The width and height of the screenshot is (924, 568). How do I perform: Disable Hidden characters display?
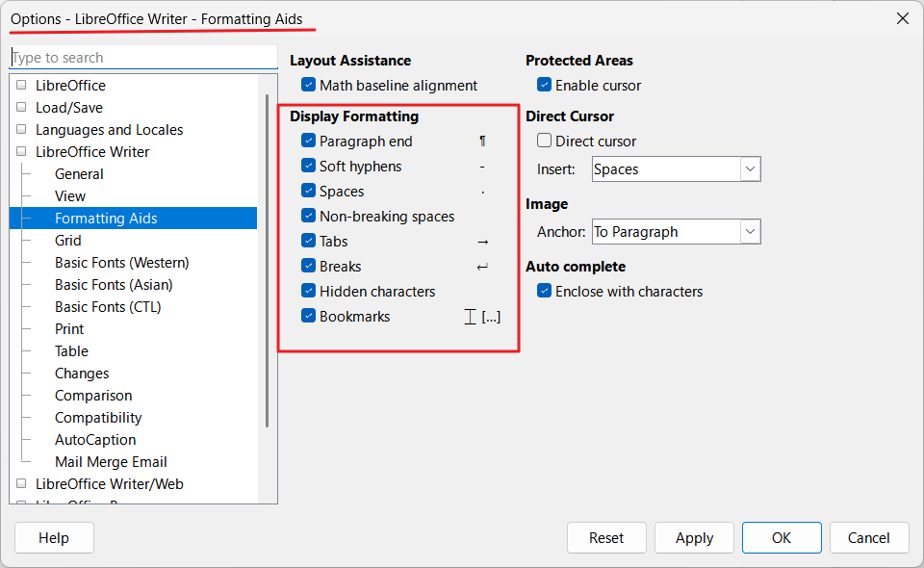point(308,291)
